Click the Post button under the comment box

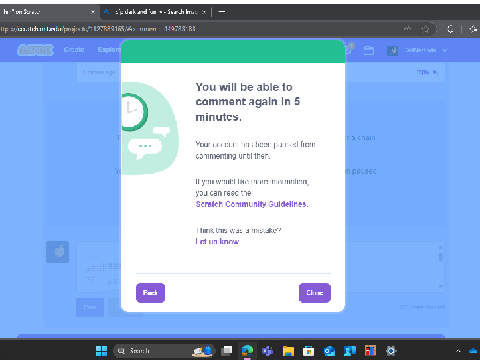pos(90,307)
